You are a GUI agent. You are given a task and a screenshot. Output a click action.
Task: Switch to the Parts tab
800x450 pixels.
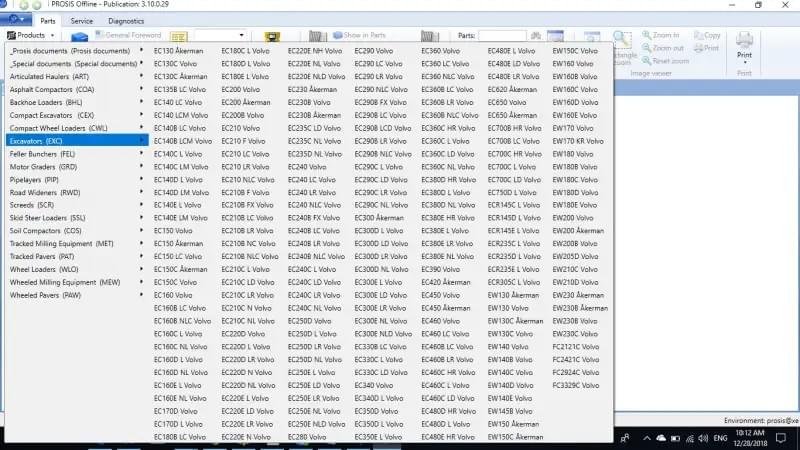click(x=47, y=21)
